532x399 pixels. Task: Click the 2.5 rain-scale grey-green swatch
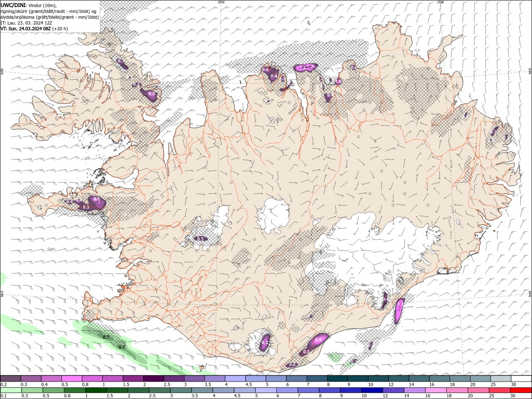159,390
